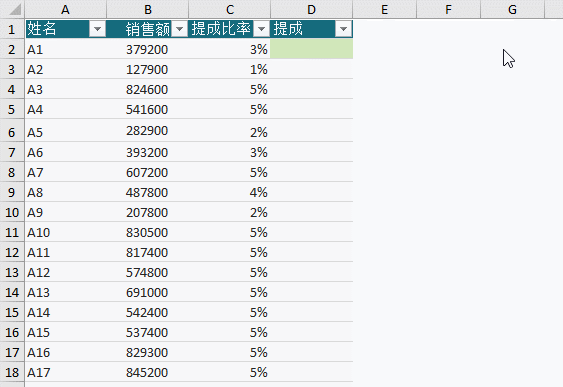Select column B header
This screenshot has height=387, width=563.
point(148,9)
